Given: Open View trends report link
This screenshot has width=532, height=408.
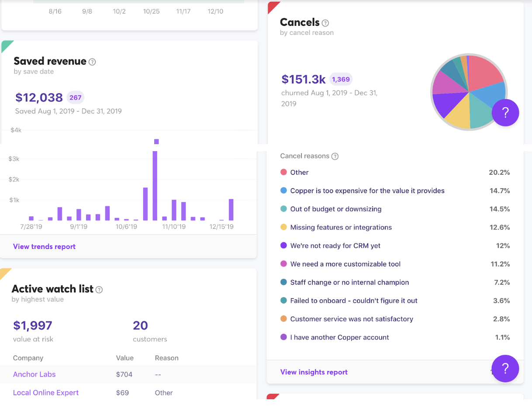Looking at the screenshot, I should tap(44, 247).
